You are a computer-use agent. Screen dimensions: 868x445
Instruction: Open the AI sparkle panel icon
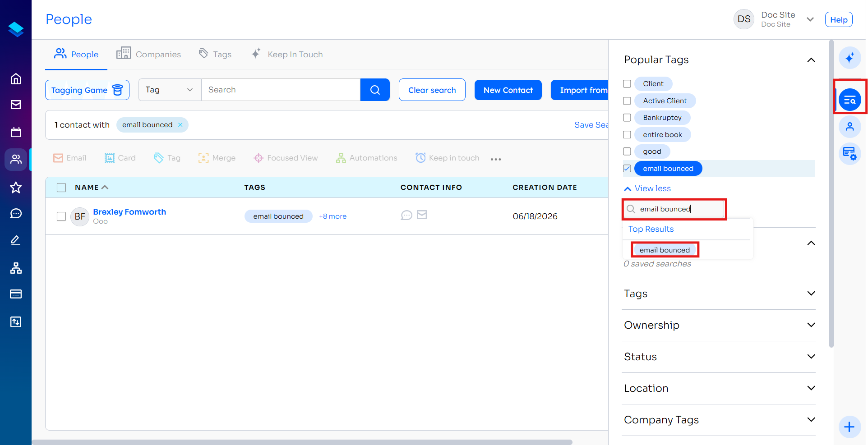click(850, 58)
